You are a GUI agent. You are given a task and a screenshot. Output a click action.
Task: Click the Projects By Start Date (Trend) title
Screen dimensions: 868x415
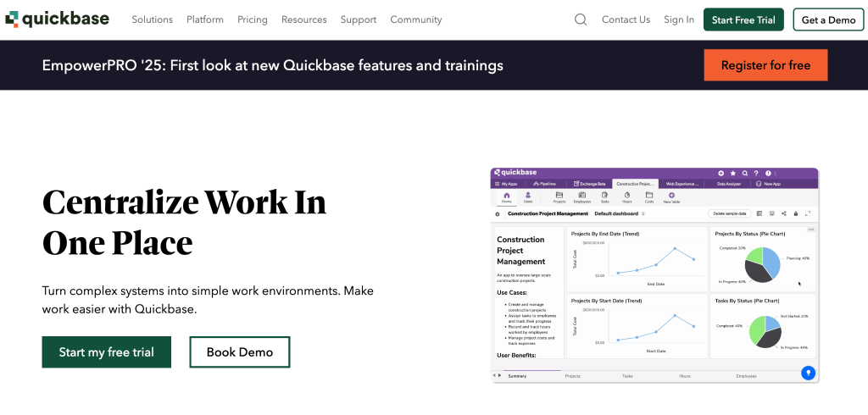point(606,301)
